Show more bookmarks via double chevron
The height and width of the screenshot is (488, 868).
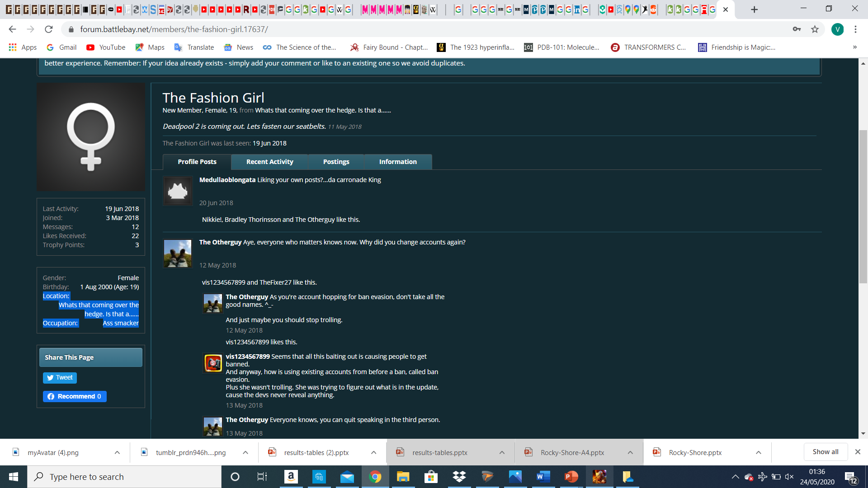[x=854, y=47]
